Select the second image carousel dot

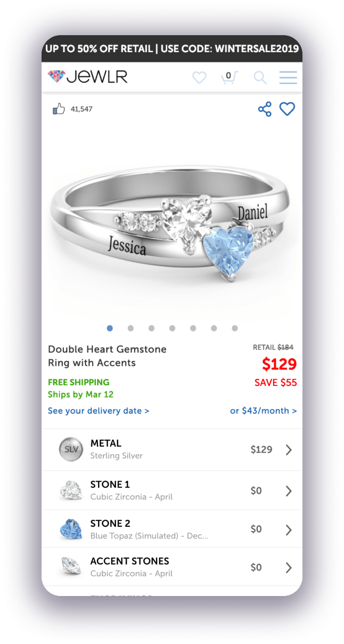[x=130, y=328]
